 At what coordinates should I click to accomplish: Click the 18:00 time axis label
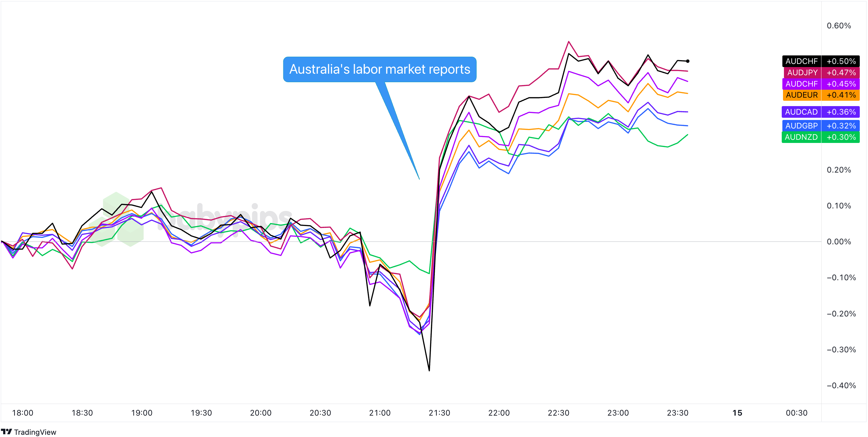(x=23, y=413)
